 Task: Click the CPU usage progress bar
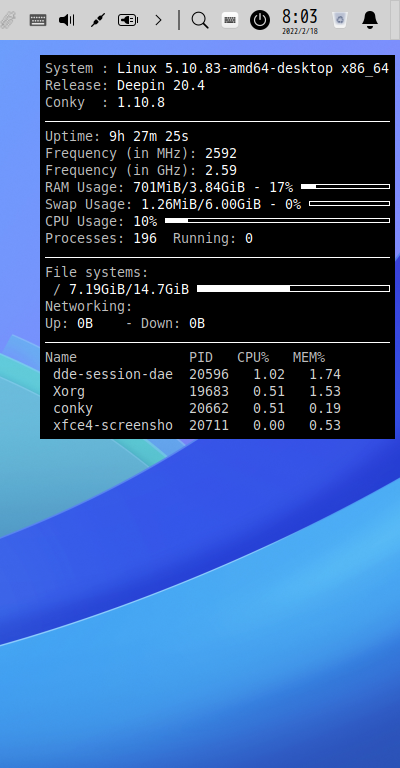[278, 220]
